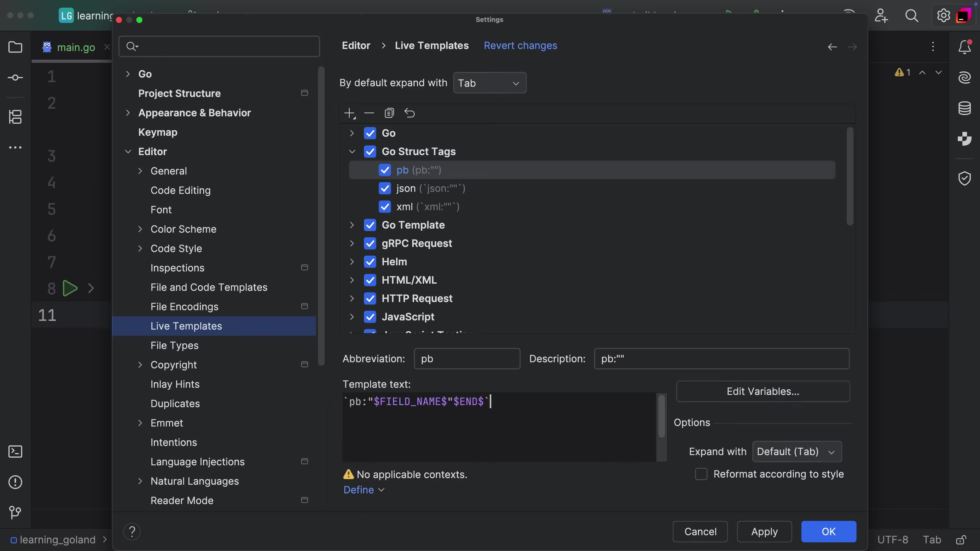Open the Problems tool window
This screenshot has height=551, width=980.
15,482
